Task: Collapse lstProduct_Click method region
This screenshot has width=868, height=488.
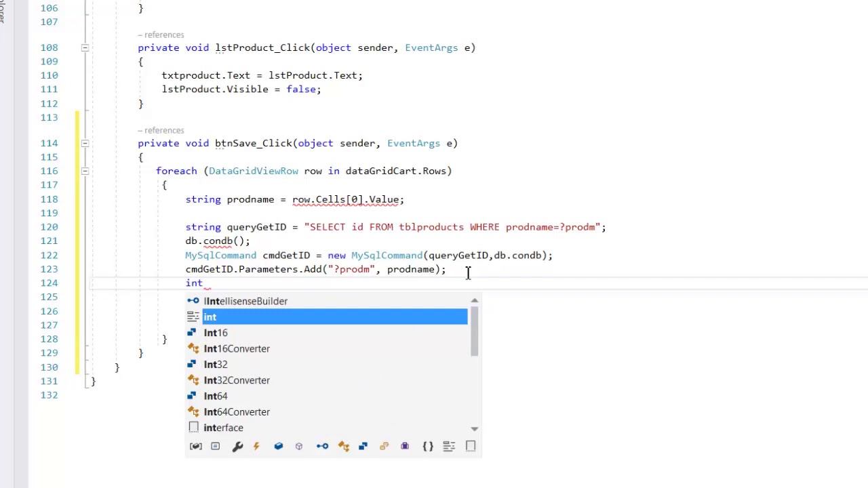Action: click(85, 47)
